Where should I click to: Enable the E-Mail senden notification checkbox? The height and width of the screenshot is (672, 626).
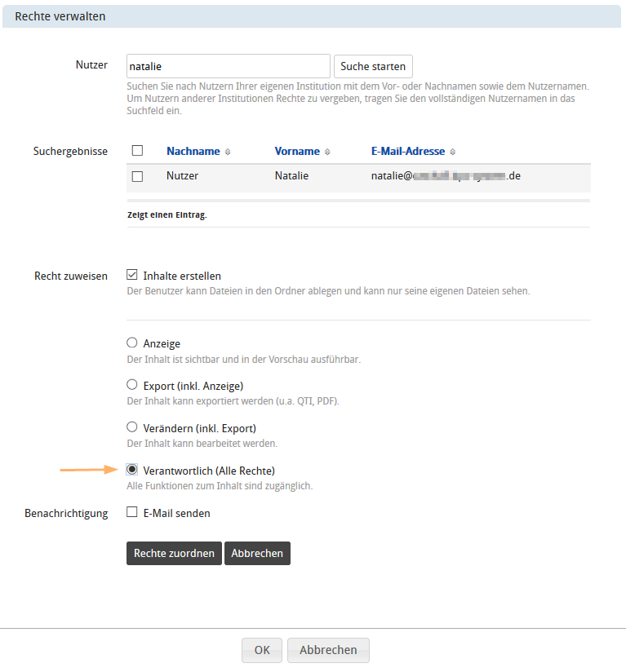tap(132, 513)
